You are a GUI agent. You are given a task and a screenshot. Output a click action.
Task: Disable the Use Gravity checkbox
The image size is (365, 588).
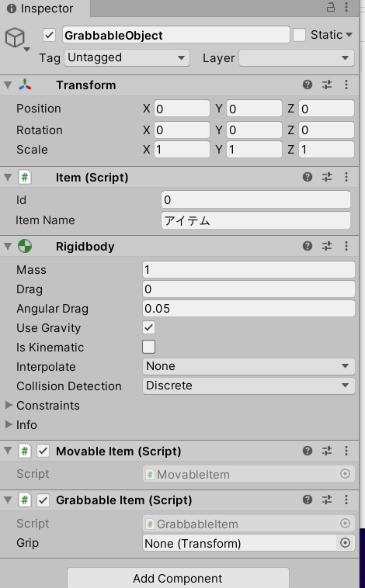(x=148, y=327)
